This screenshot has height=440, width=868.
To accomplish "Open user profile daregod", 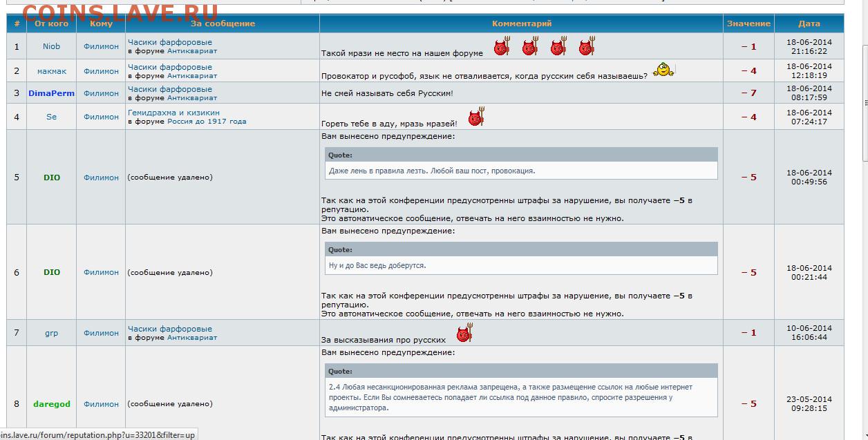I will [52, 404].
